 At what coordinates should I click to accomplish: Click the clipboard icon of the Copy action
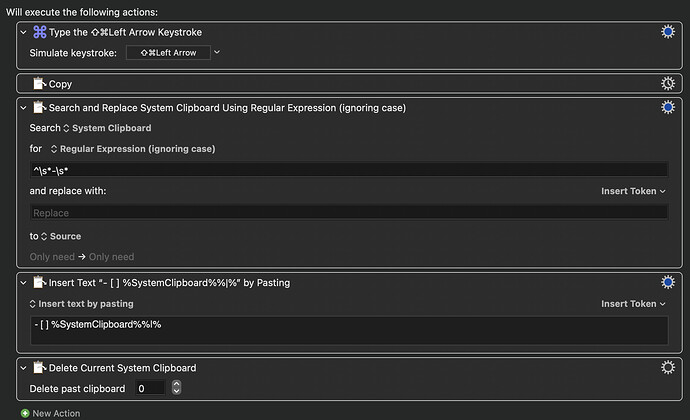coord(40,83)
